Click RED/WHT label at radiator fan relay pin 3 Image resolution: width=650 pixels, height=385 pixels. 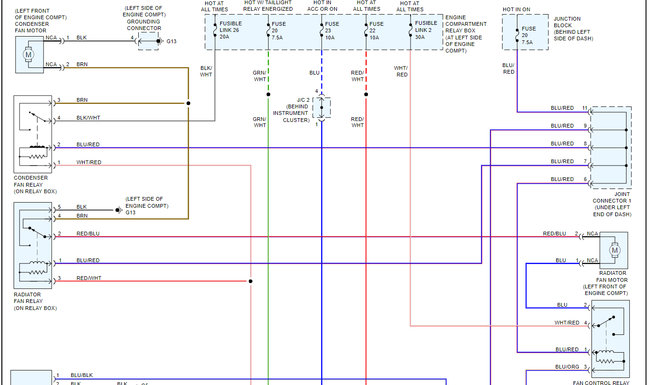(x=89, y=278)
